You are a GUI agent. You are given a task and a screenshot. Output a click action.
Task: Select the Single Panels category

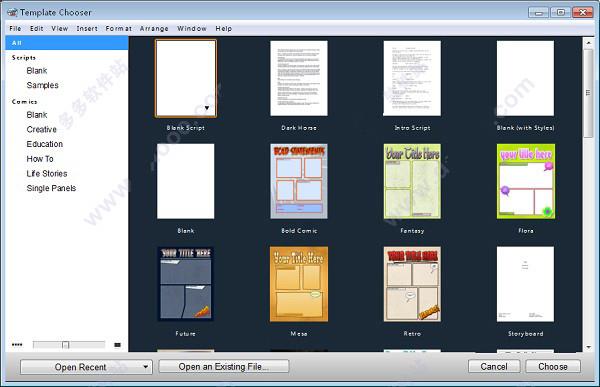[51, 188]
